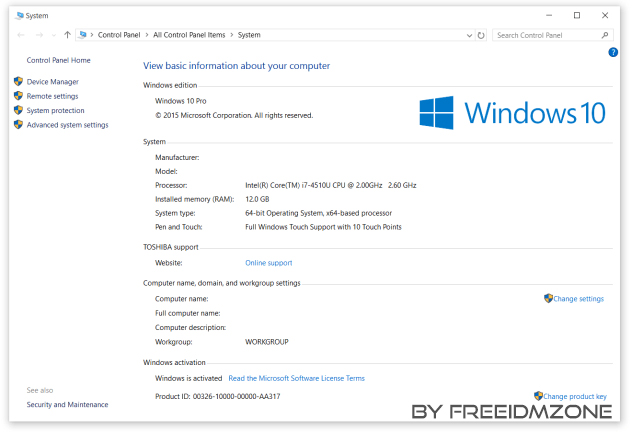632x433 pixels.
Task: Select System in the breadcrumb path
Action: click(x=249, y=35)
